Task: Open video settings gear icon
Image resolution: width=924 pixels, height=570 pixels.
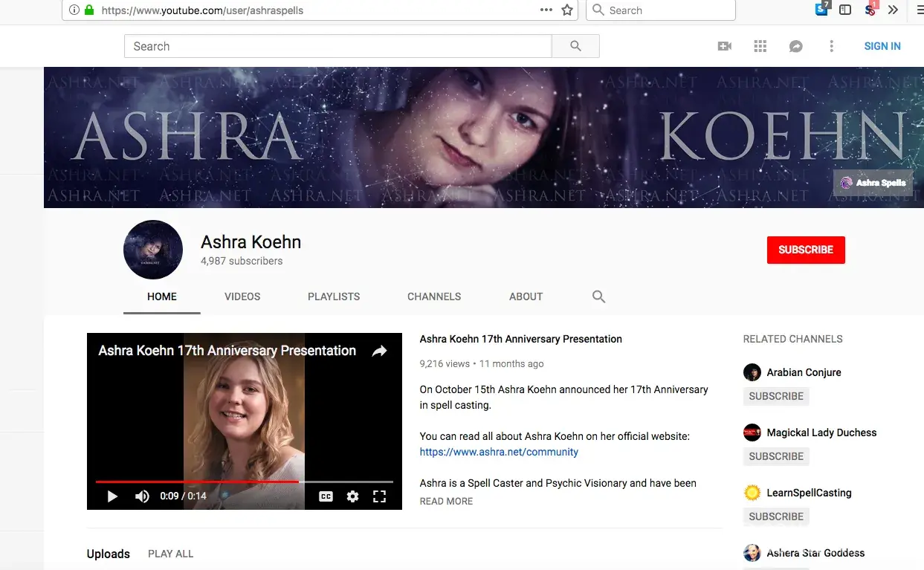Action: coord(352,496)
